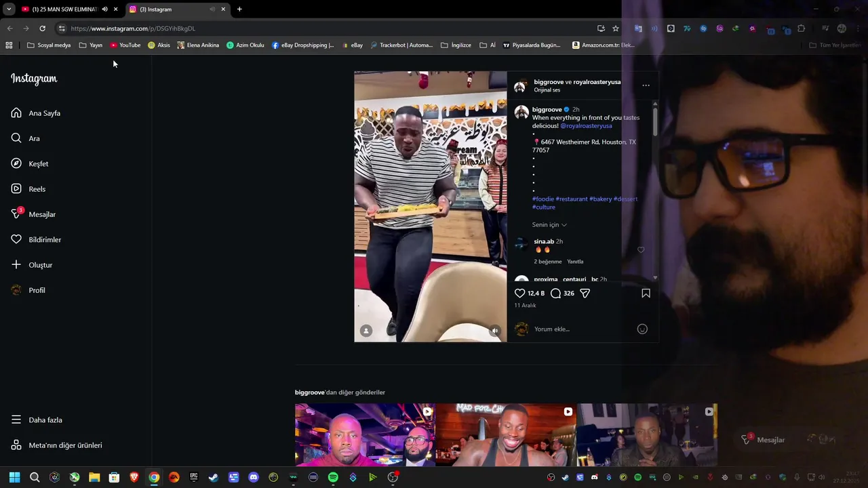Click the Orijinal ses audio link
Screen dimensions: 868x488
tap(547, 90)
